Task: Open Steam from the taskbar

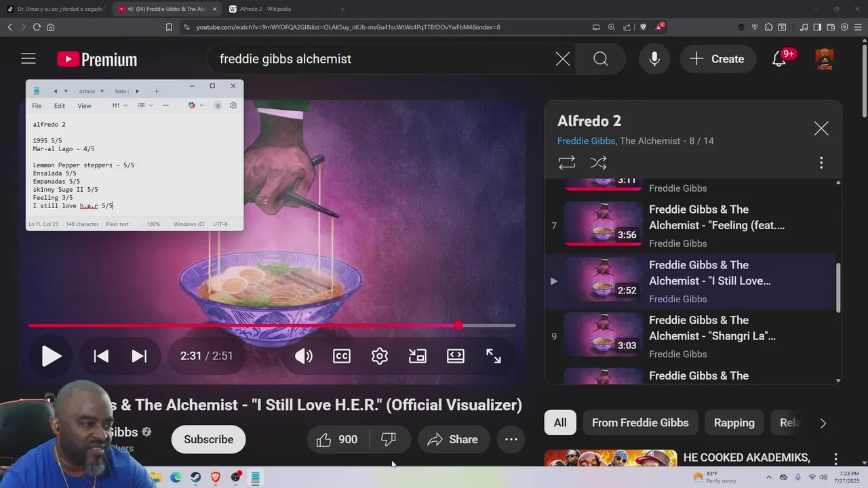Action: click(x=195, y=477)
